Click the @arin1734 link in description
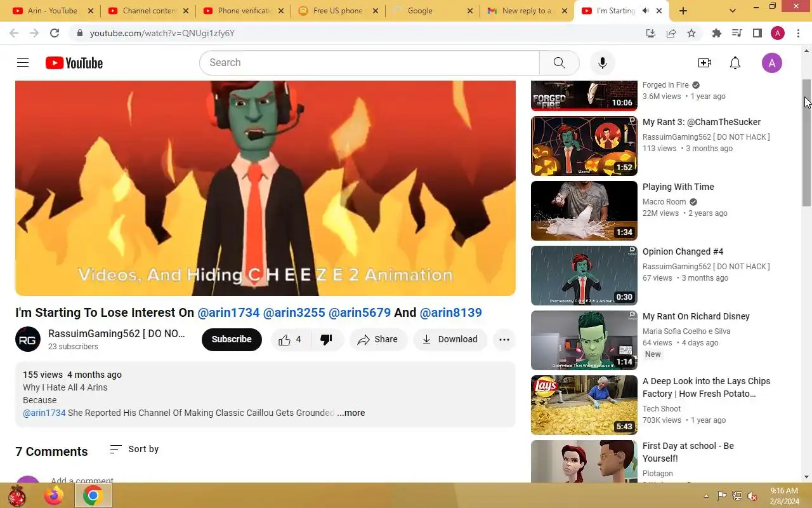The image size is (812, 508). coord(44,413)
